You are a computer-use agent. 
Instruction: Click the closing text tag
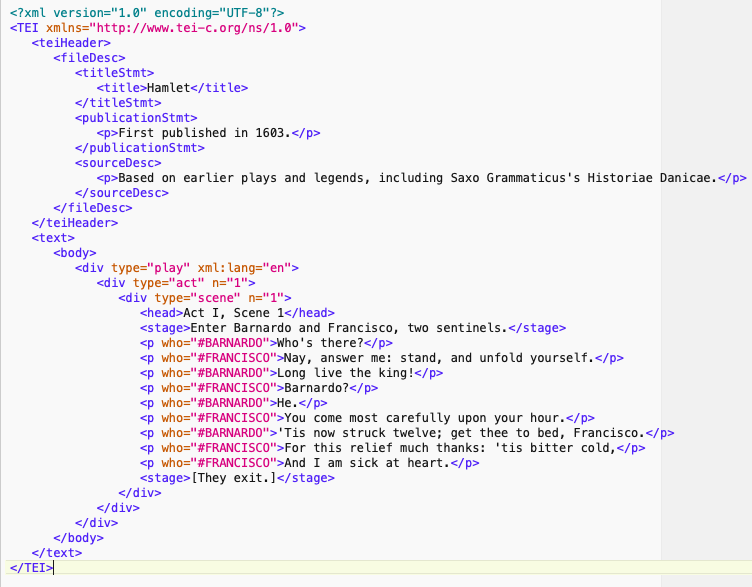click(57, 553)
